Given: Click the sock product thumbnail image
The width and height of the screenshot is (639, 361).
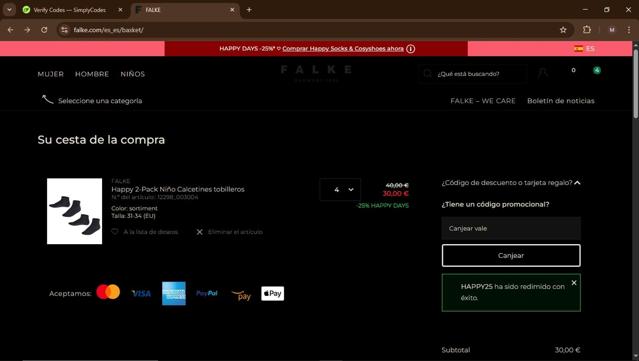Looking at the screenshot, I should pos(74,211).
